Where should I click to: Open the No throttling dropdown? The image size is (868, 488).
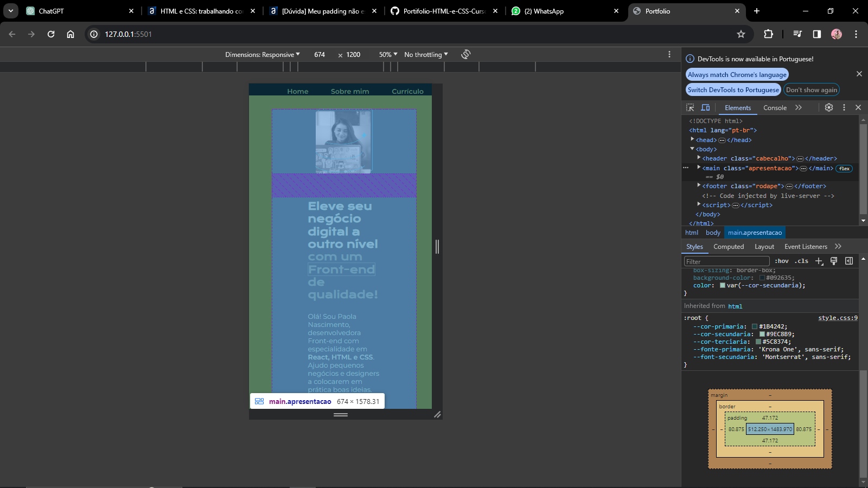[426, 55]
